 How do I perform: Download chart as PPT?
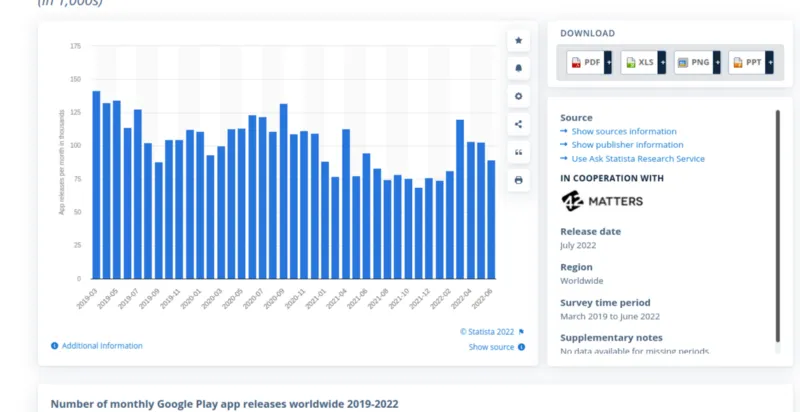(x=747, y=62)
